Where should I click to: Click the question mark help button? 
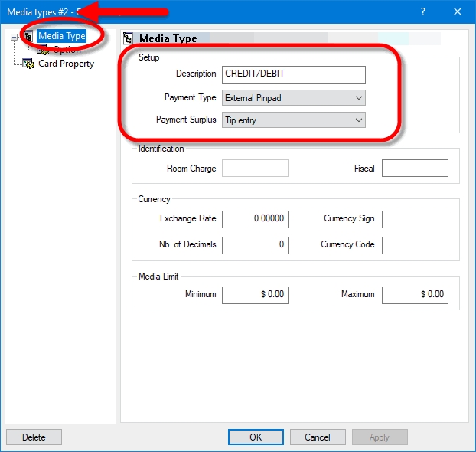423,11
